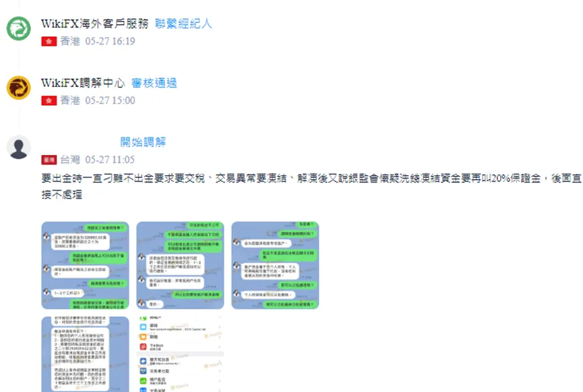Viewport: 583px width, 392px height.
Task: Open the white app menu list thumbnail
Action: point(181,354)
